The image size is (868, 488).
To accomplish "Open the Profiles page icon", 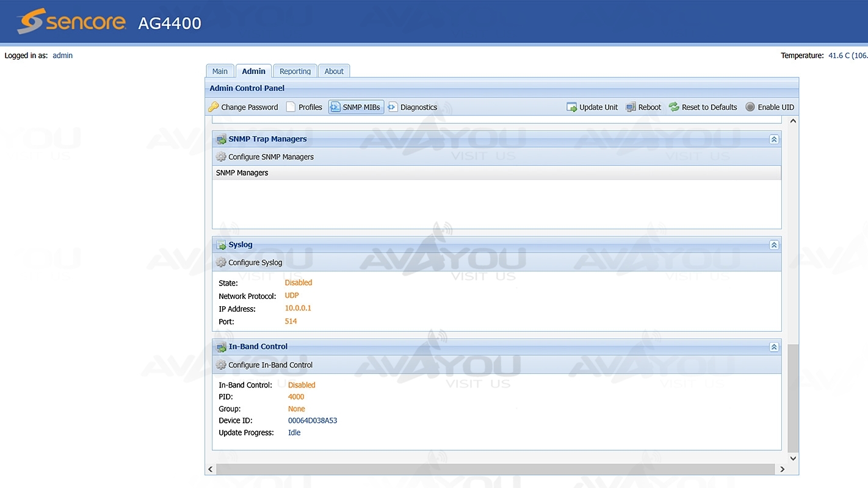I will click(291, 107).
